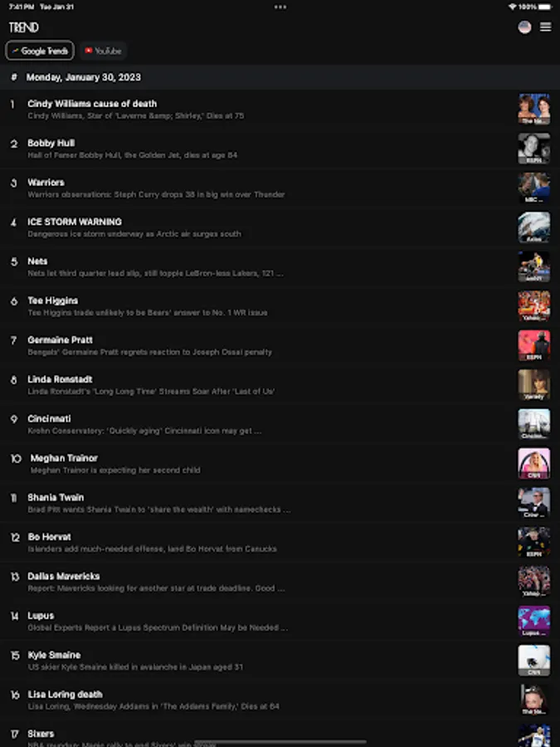The image size is (560, 747).
Task: Tap the three-dot multitasking icon
Action: [x=280, y=7]
